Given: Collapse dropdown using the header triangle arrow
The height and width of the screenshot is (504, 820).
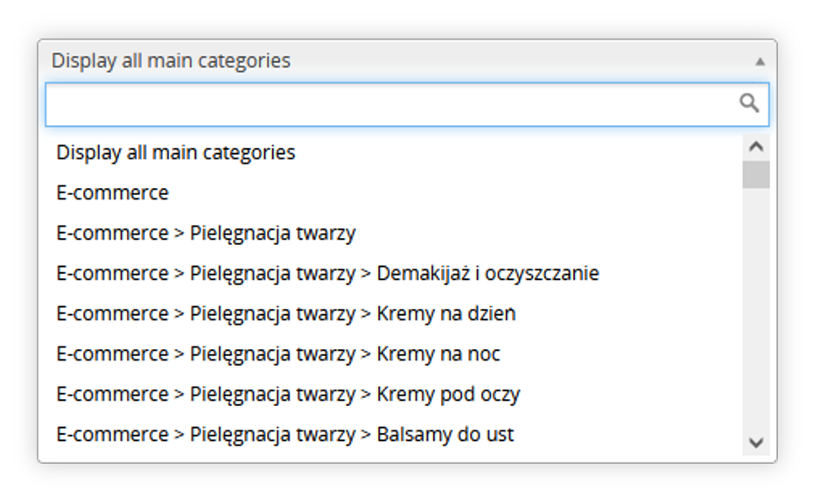Looking at the screenshot, I should 760,62.
